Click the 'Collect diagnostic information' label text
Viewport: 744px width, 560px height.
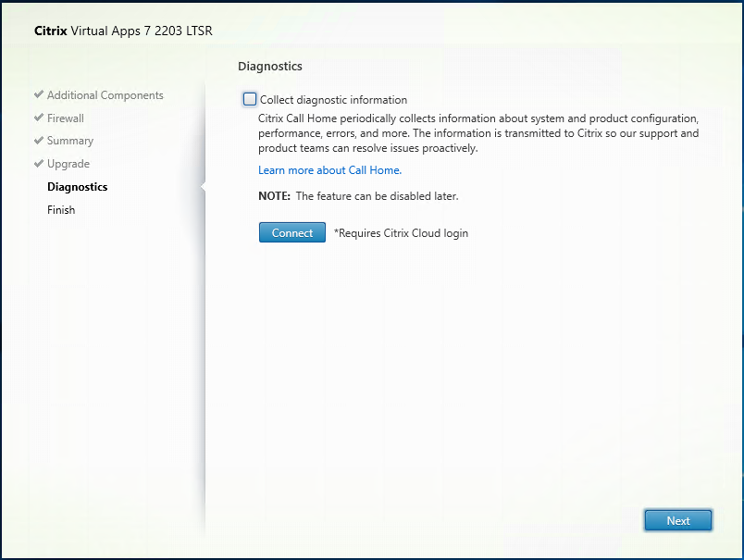(x=333, y=100)
